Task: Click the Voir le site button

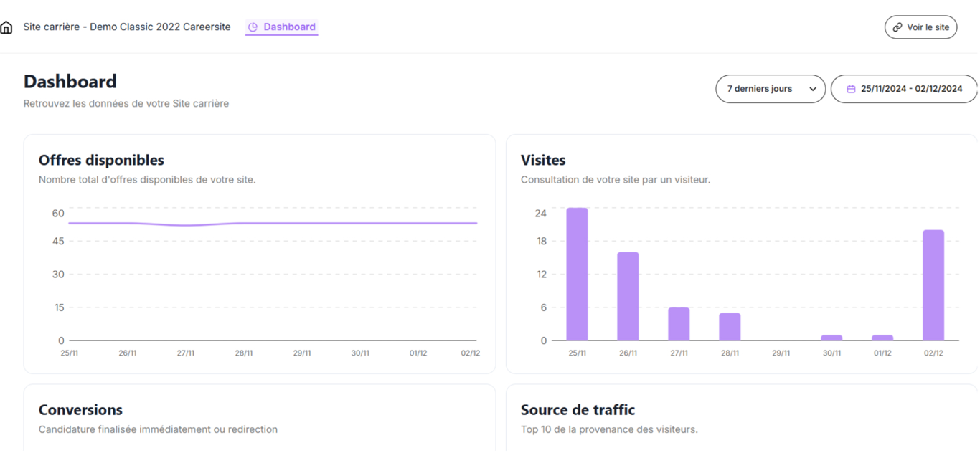Action: click(x=920, y=27)
